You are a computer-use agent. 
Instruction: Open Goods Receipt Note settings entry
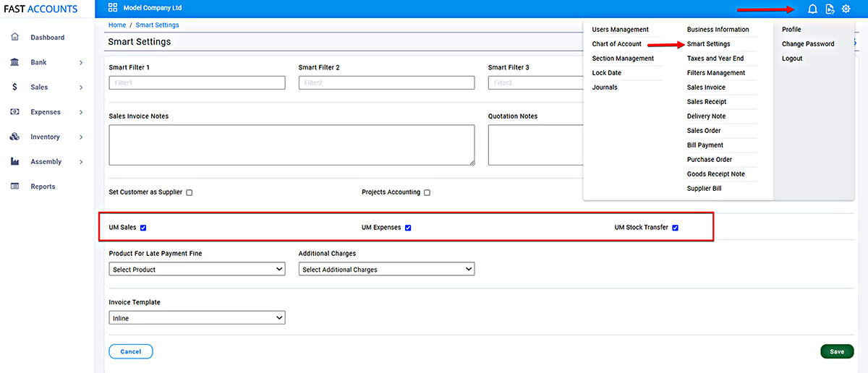[716, 174]
